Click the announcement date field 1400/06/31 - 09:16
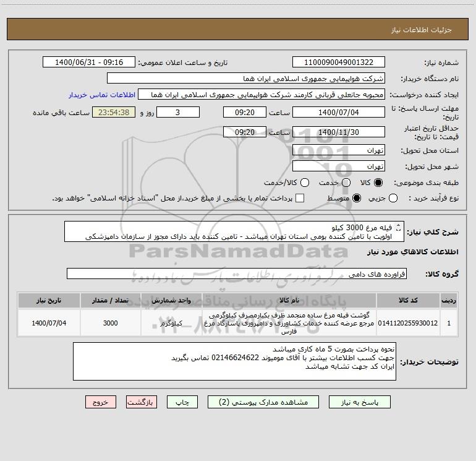Screen dimensions: 476x461 (89, 62)
